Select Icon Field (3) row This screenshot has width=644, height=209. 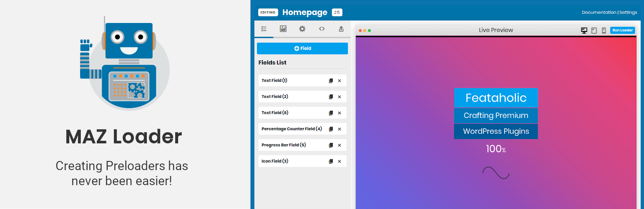click(x=302, y=161)
